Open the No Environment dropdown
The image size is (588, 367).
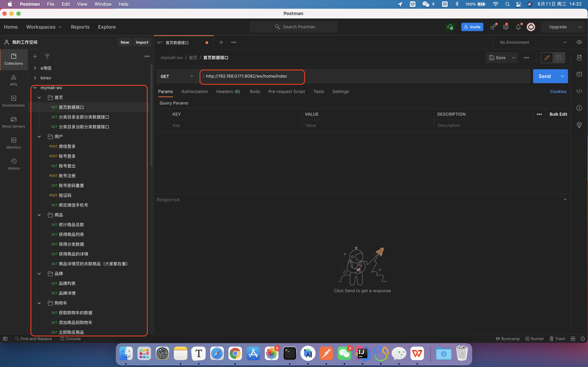click(533, 42)
